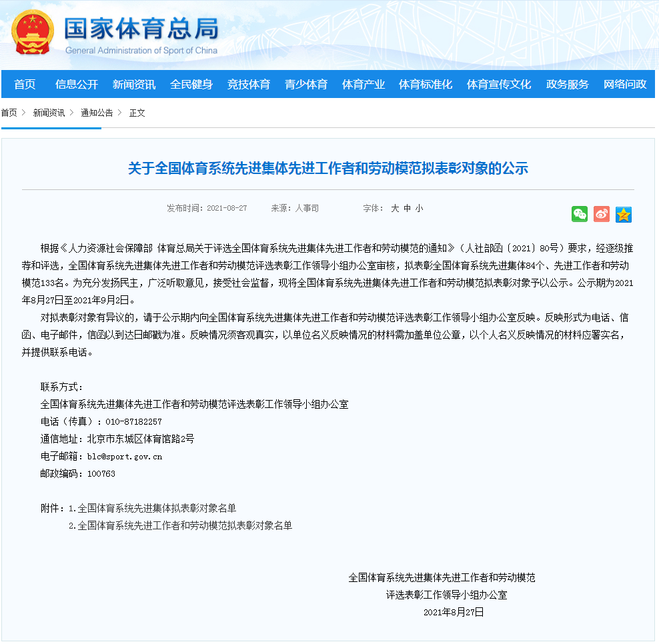Select 体育标准化 in navigation bar
The image size is (659, 644).
426,84
